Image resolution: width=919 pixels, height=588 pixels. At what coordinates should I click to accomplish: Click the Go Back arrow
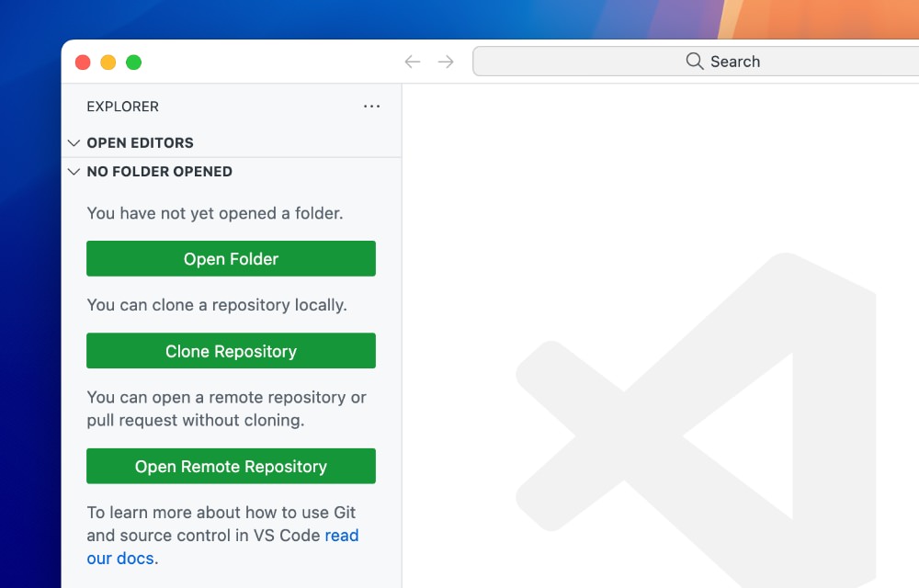pyautogui.click(x=413, y=62)
